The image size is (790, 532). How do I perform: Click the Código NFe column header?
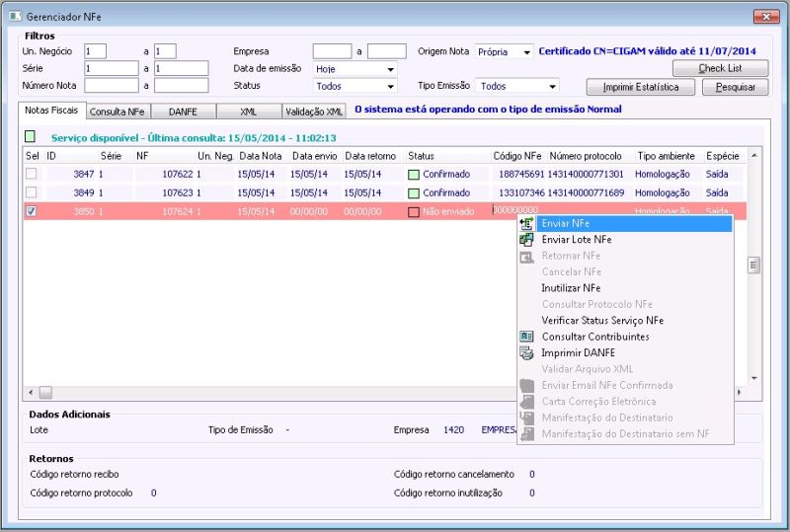click(517, 156)
